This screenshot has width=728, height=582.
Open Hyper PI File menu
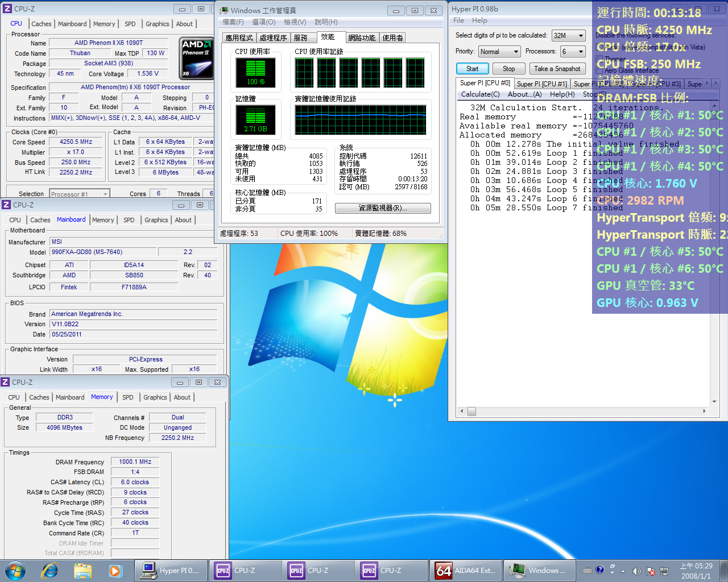click(458, 20)
